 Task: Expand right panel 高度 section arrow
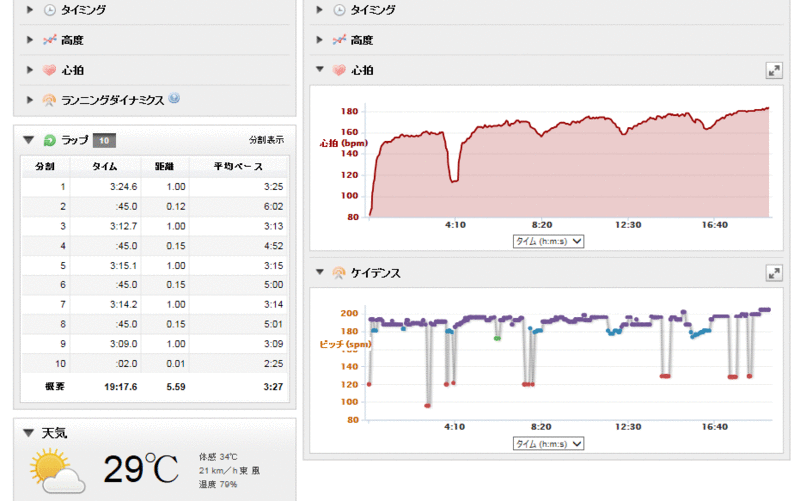pyautogui.click(x=319, y=40)
